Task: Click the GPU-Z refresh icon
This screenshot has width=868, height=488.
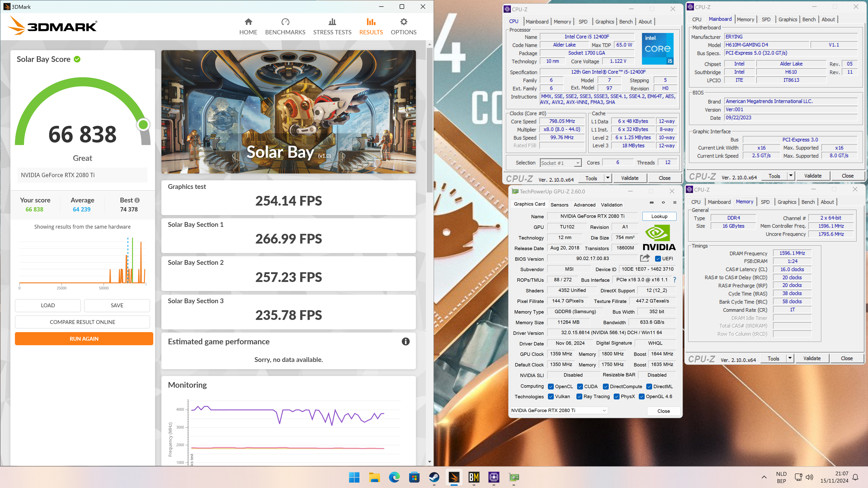Action: [663, 202]
